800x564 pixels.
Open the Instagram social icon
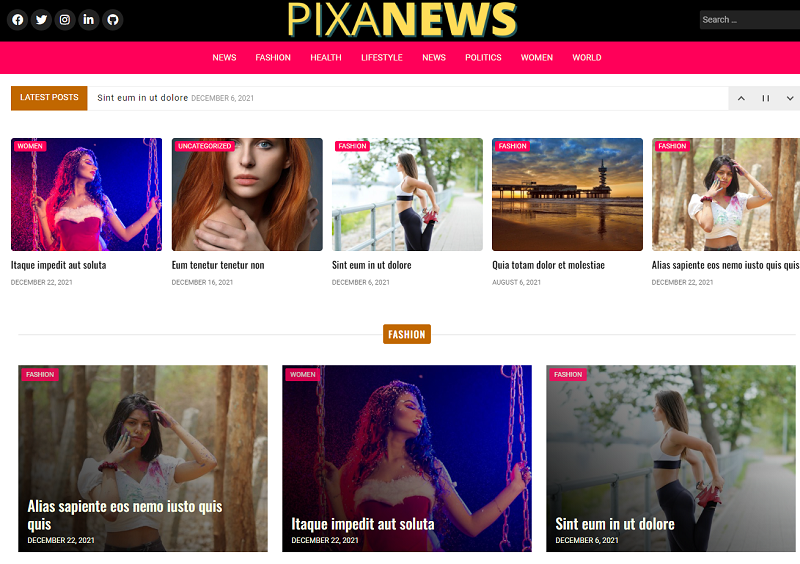65,20
